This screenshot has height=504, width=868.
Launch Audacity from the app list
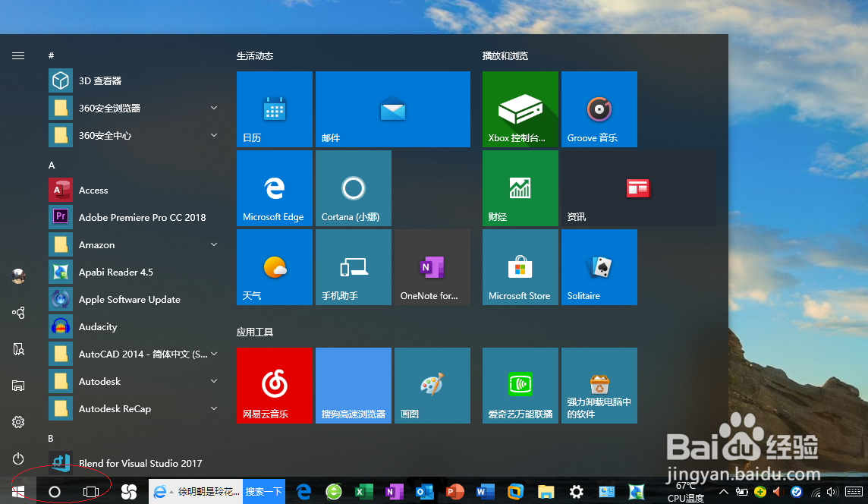133,327
